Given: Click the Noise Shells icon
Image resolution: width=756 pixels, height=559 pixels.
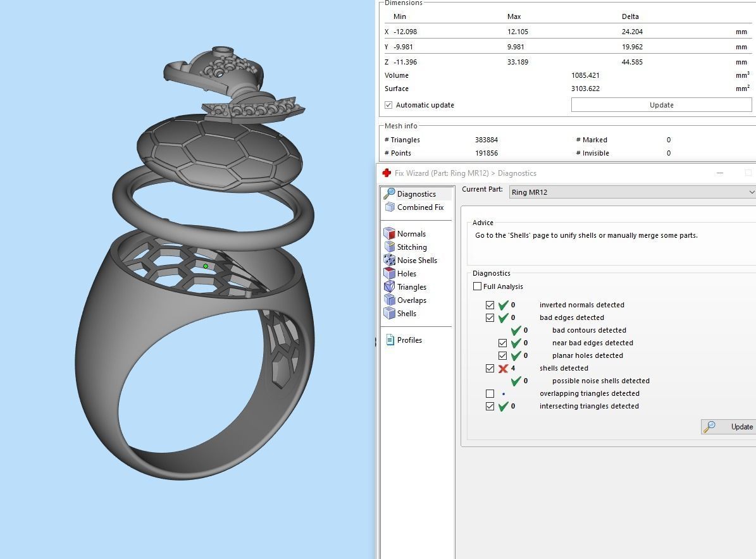Looking at the screenshot, I should click(x=389, y=261).
